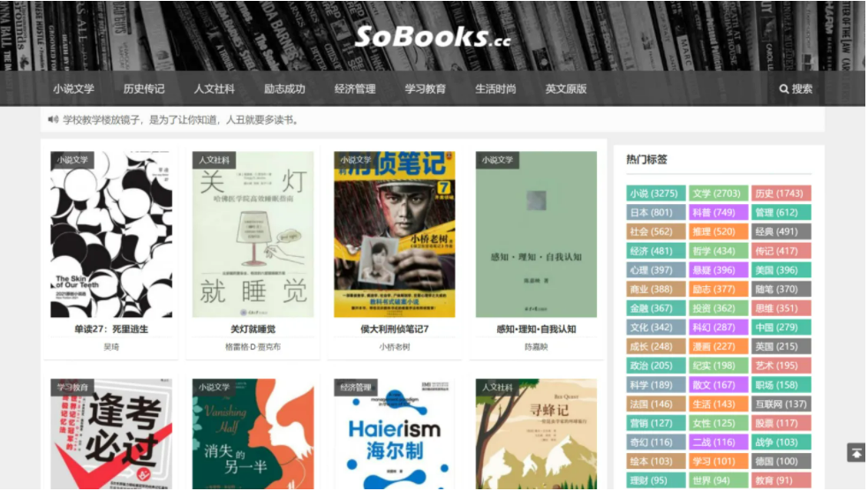This screenshot has width=868, height=491.
Task: Select the 经济管理 navigation item
Action: [355, 88]
